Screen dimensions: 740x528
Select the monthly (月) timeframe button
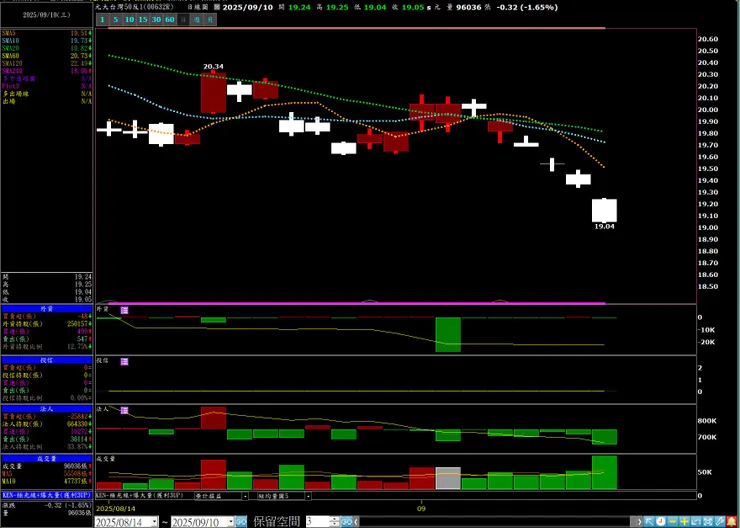210,20
